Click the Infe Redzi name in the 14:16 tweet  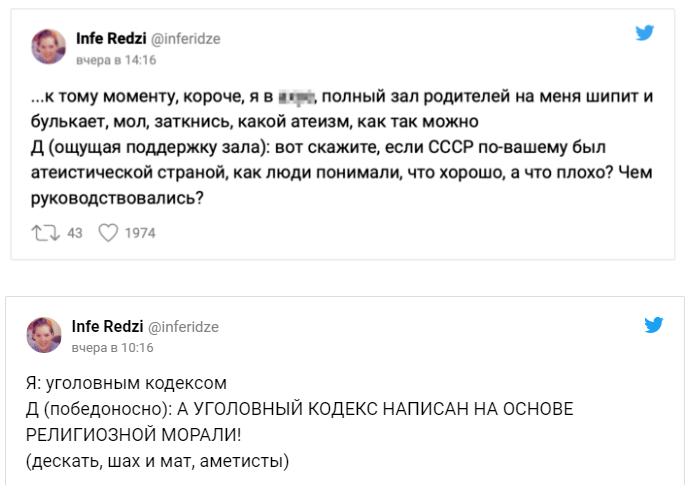pyautogui.click(x=110, y=38)
